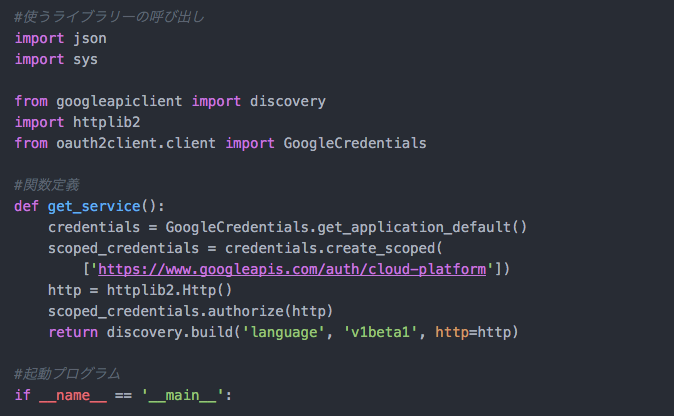674x416 pixels.
Task: Click 'googleapiclient' in the from statement
Action: [119, 102]
